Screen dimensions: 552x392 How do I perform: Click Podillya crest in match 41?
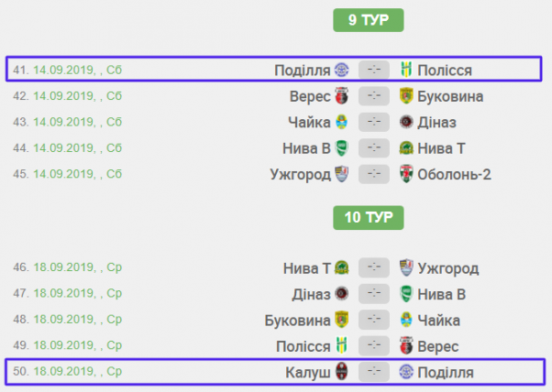point(341,71)
